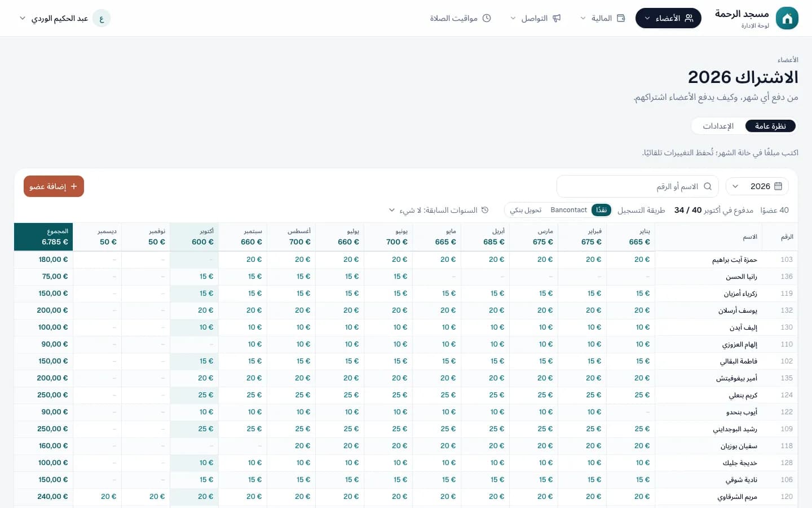Open the 2026 year selector
812x508 pixels.
(x=757, y=186)
